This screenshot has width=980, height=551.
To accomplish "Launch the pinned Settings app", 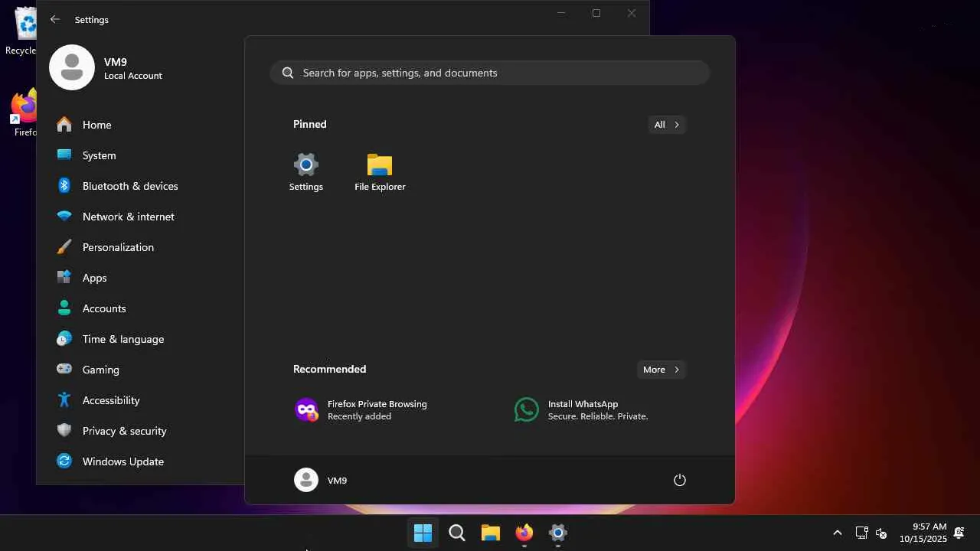I will pos(306,172).
